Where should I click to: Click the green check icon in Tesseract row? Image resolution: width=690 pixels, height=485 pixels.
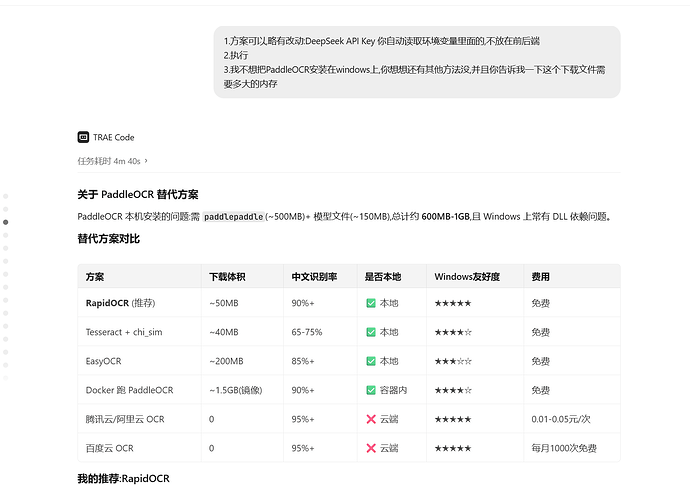371,332
